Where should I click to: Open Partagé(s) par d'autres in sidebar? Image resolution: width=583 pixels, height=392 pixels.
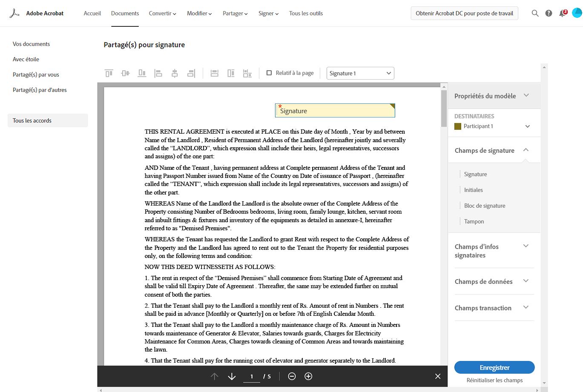[40, 90]
